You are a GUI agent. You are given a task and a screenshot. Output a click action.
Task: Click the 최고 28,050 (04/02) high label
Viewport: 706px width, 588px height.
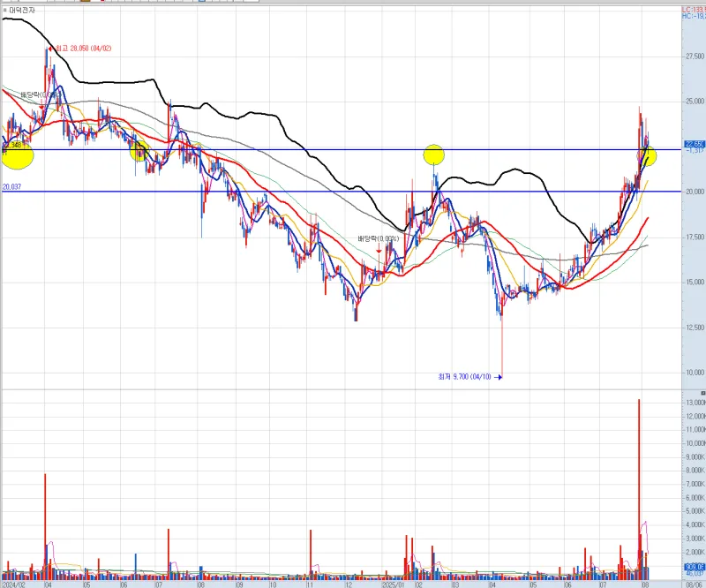[84, 48]
